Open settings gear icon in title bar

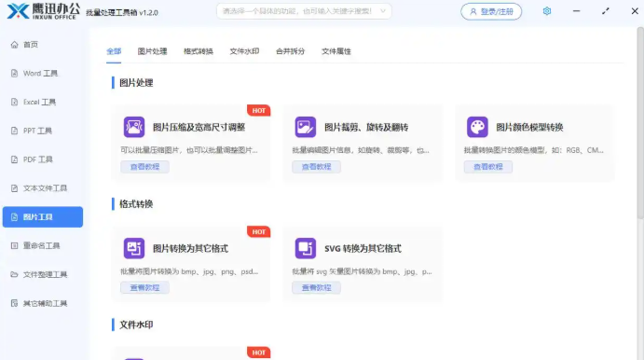547,11
